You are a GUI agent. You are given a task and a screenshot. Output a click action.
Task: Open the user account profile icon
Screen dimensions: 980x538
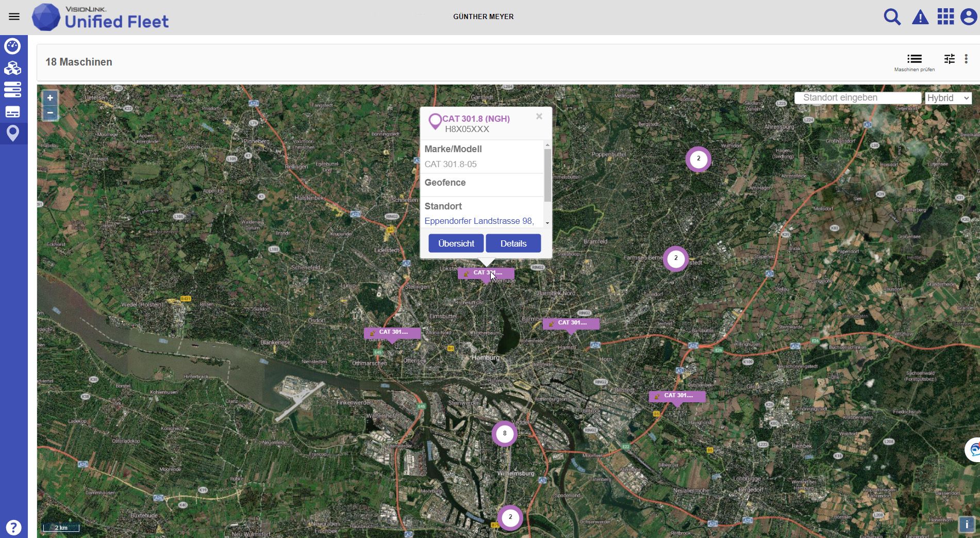point(969,17)
